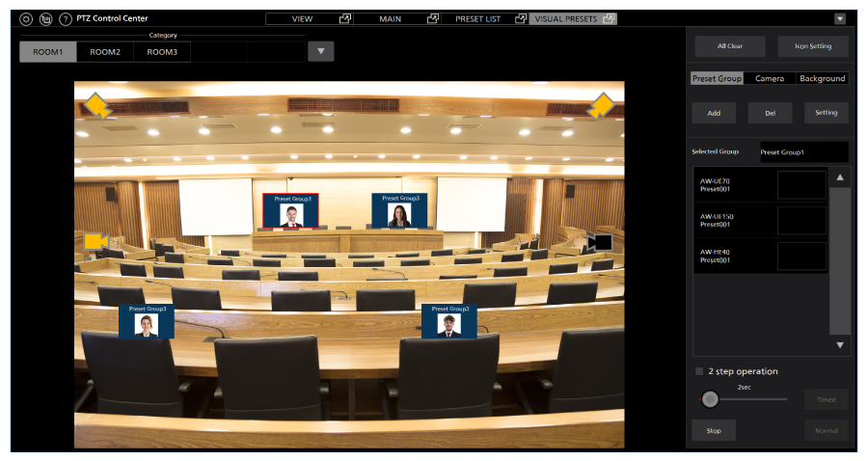
Task: Click the Selected Group name field
Action: point(802,151)
